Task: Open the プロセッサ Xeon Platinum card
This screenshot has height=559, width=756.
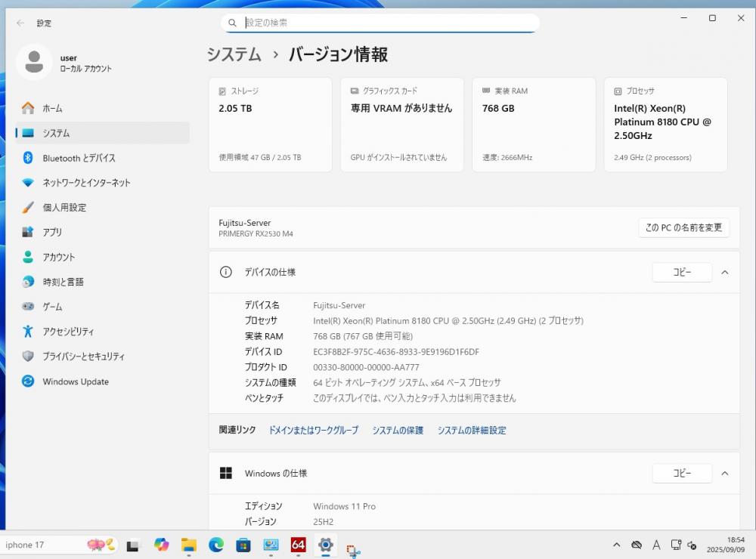Action: point(666,125)
